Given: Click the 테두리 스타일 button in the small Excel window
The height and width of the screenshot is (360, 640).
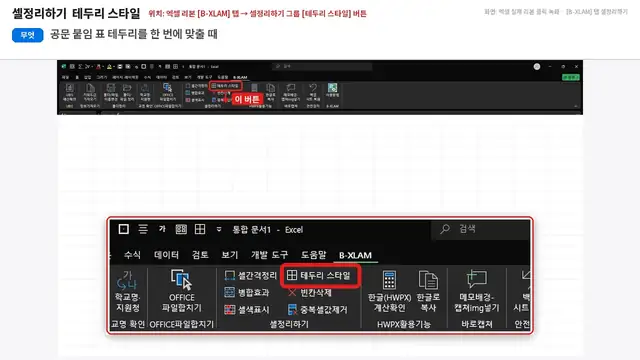Looking at the screenshot, I should click(x=226, y=86).
